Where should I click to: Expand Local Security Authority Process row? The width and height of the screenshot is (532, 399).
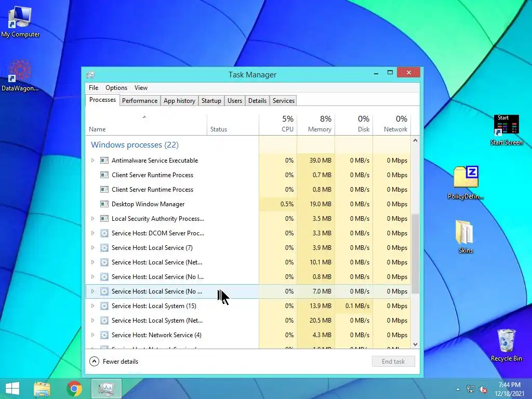[x=92, y=219]
